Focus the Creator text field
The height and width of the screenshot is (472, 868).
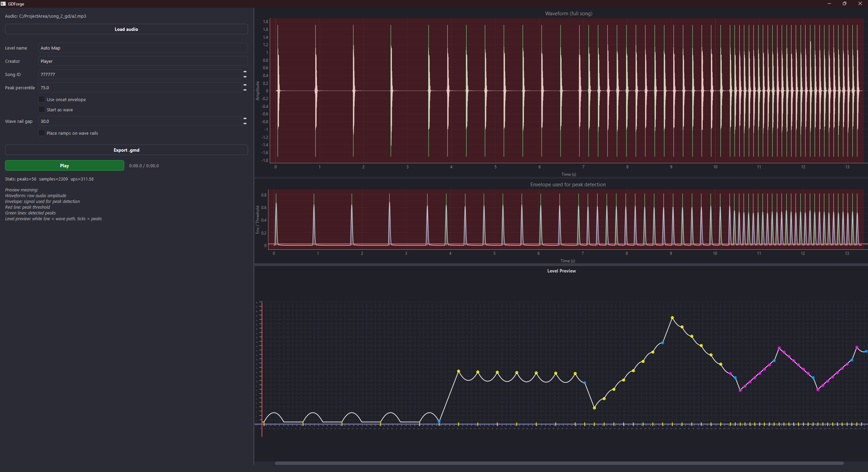143,61
